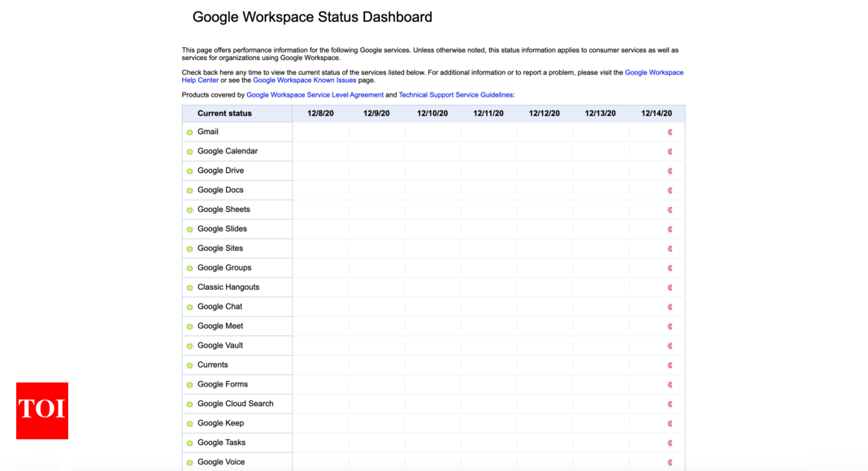Click the TOI logo badge
The height and width of the screenshot is (471, 868).
pos(42,411)
